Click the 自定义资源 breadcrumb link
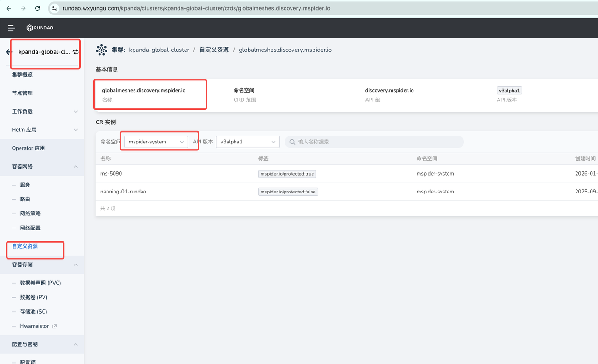 point(214,50)
